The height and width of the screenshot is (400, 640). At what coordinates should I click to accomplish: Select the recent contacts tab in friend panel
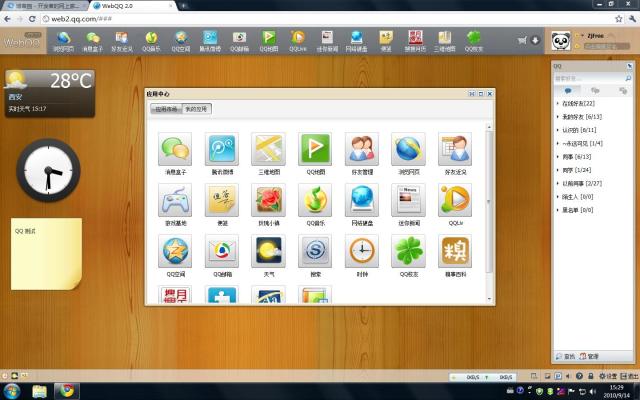pos(622,91)
